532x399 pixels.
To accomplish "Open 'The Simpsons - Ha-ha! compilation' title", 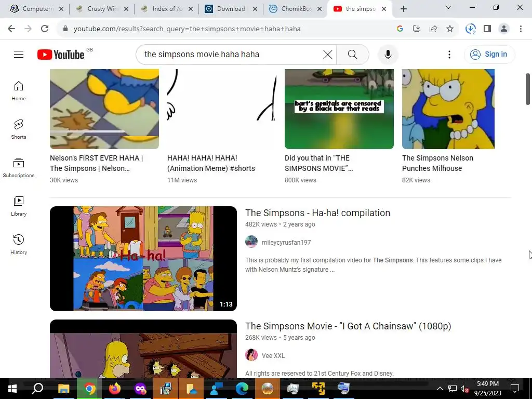I will [317, 212].
